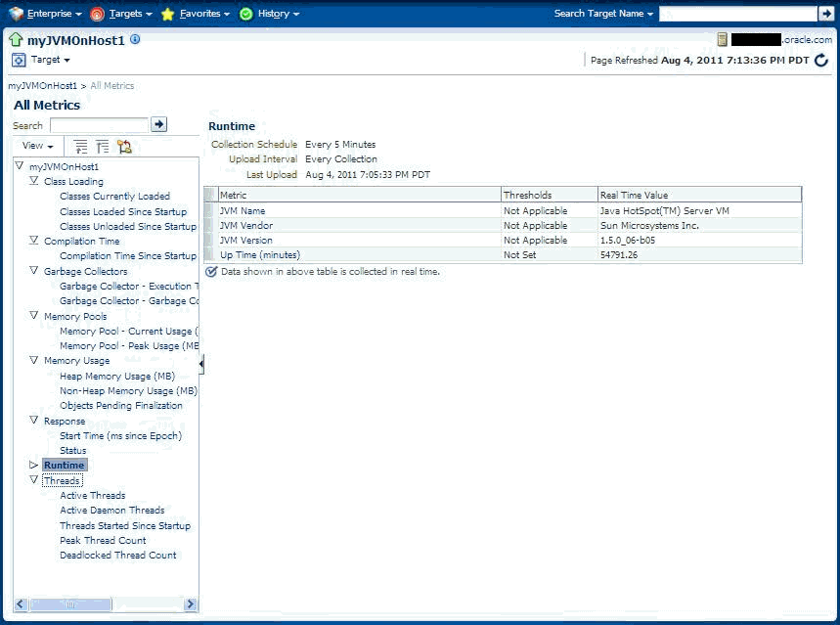Viewport: 840px width, 625px height.
Task: Click the target status up arrow icon
Action: click(16, 39)
